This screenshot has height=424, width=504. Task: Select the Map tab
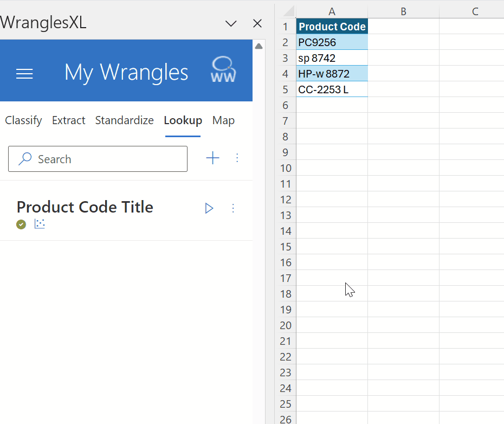pyautogui.click(x=223, y=120)
